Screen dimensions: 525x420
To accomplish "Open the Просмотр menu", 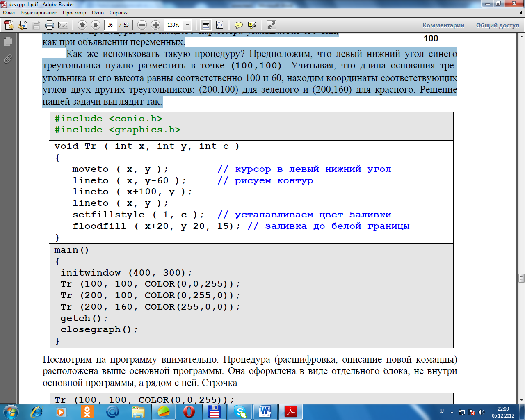I will (74, 13).
